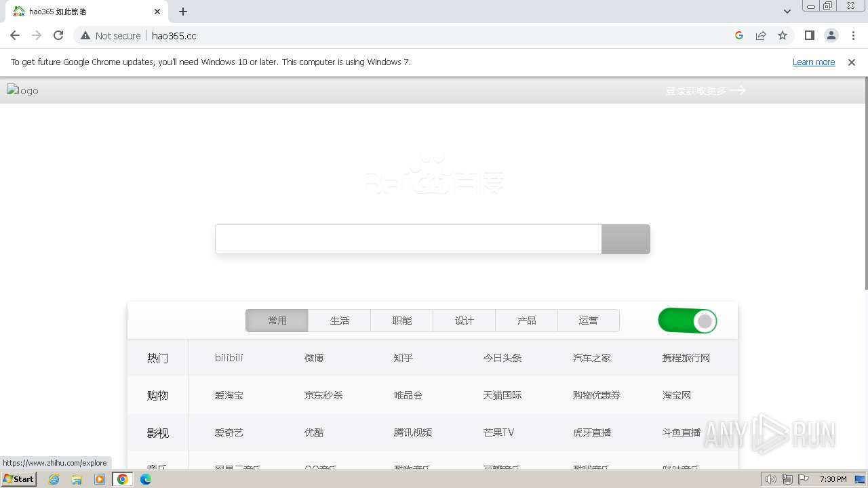Viewport: 868px width, 488px height.
Task: Focus the Baidu search input box
Action: tap(408, 239)
